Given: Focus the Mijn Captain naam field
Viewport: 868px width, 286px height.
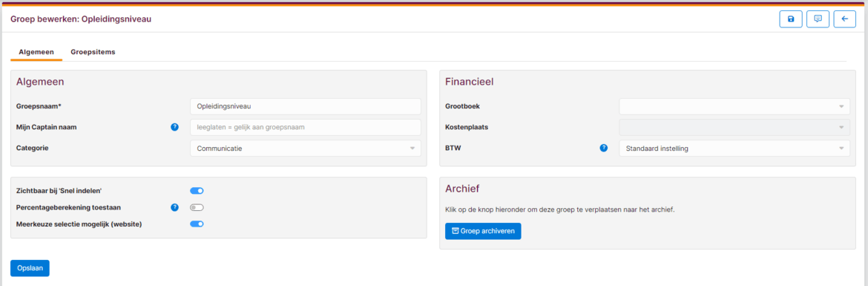Looking at the screenshot, I should point(305,128).
